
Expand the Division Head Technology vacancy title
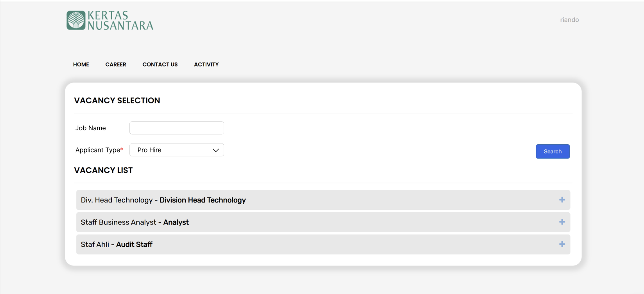pyautogui.click(x=163, y=200)
